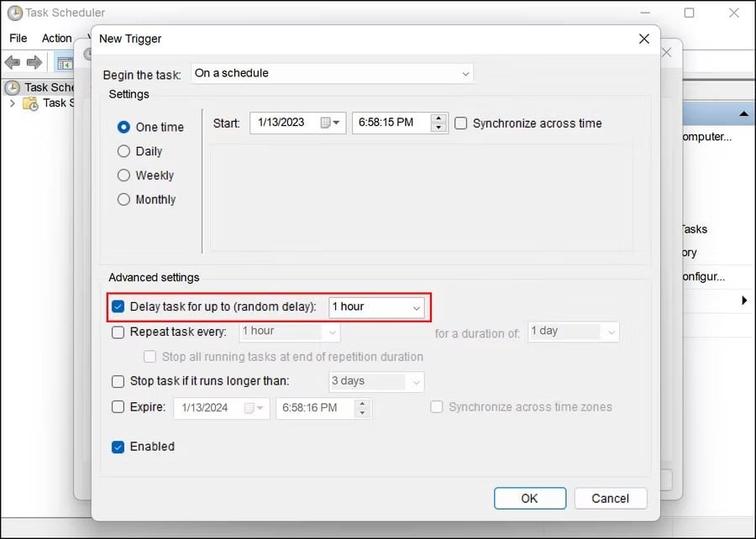Expand the Task Scheduler library tree node
The image size is (756, 539).
click(12, 103)
